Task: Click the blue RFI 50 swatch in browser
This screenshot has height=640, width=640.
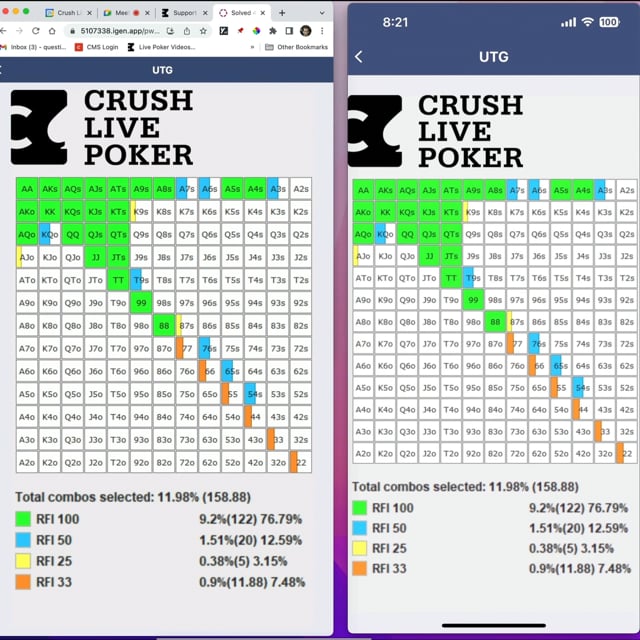Action: pyautogui.click(x=23, y=540)
